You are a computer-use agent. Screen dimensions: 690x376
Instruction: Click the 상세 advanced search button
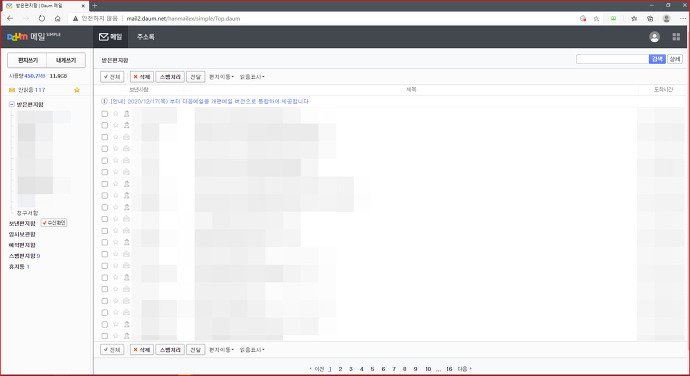[675, 59]
